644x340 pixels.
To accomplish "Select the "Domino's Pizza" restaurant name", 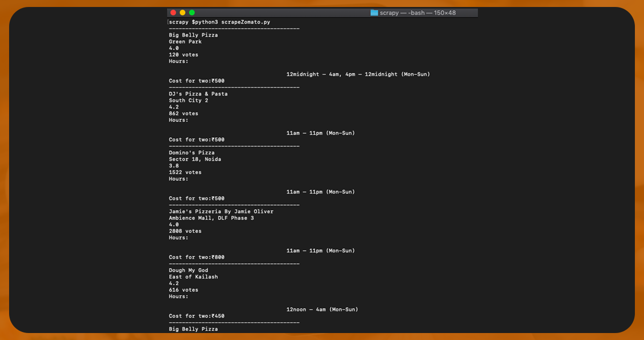I will [191, 153].
